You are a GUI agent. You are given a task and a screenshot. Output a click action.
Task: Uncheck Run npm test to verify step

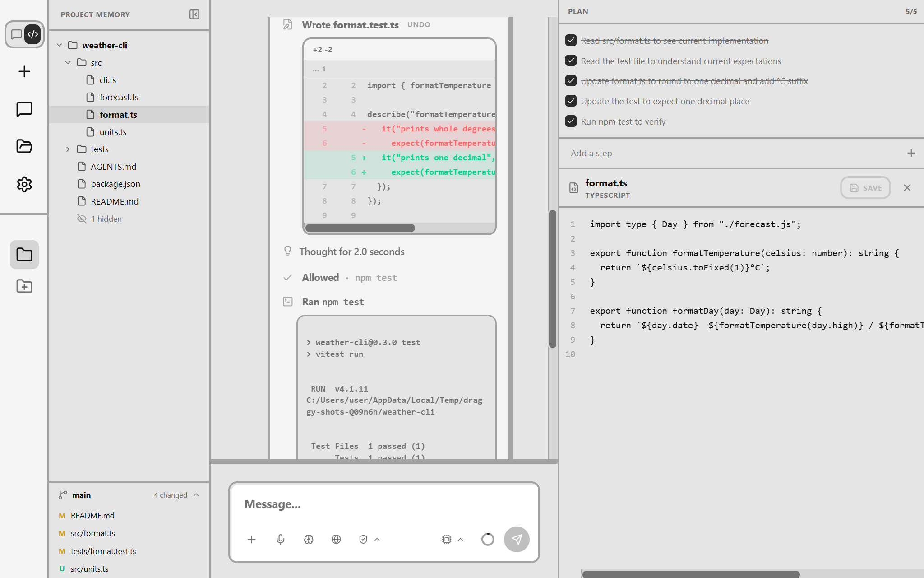point(571,121)
